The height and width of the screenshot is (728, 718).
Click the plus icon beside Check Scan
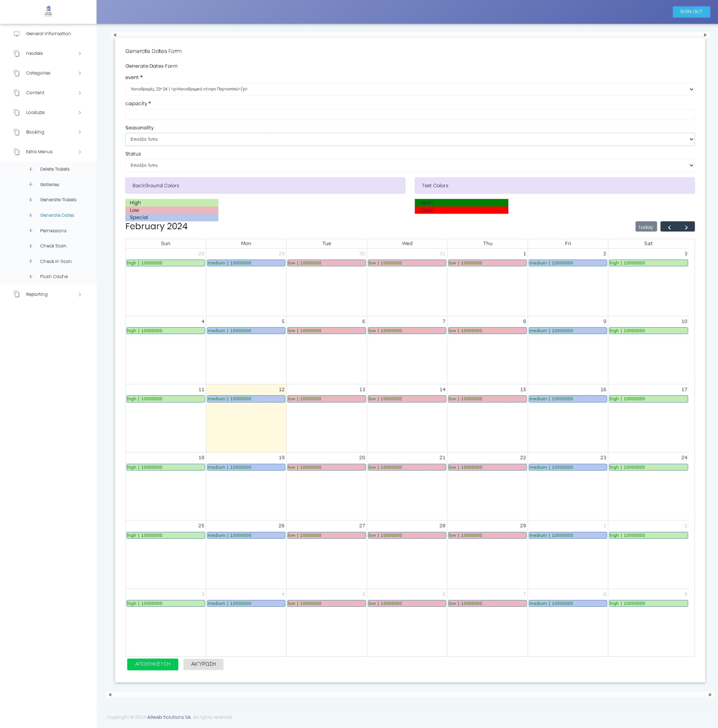click(31, 246)
